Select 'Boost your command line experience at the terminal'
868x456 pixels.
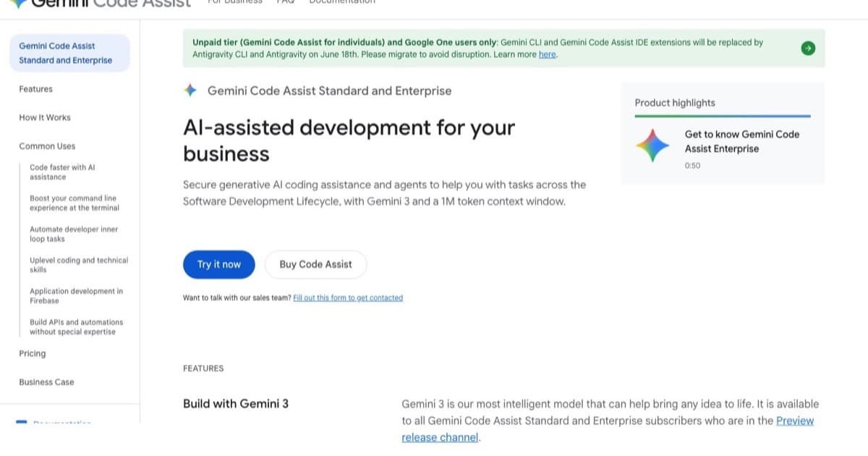click(75, 203)
